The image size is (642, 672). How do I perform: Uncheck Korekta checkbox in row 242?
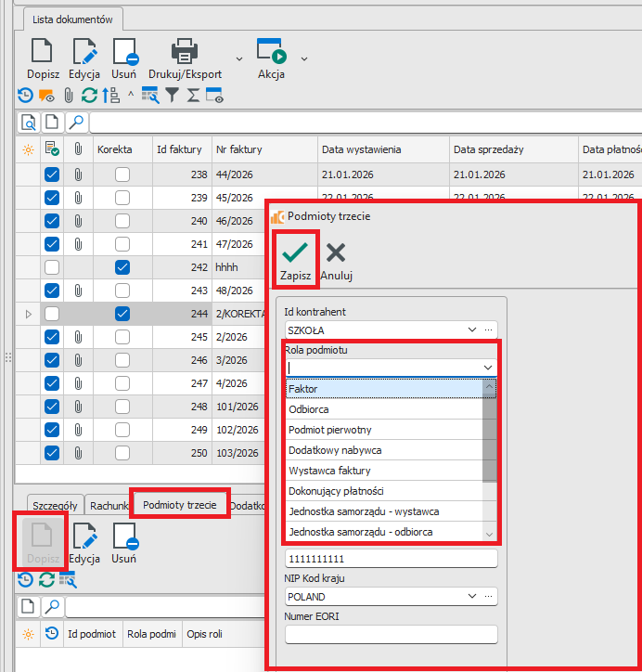(x=122, y=267)
